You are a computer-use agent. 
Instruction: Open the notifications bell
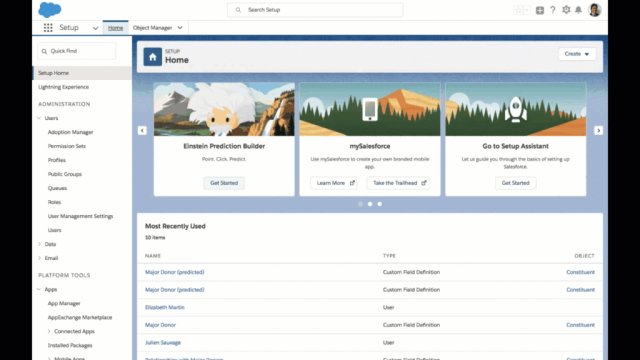click(578, 10)
